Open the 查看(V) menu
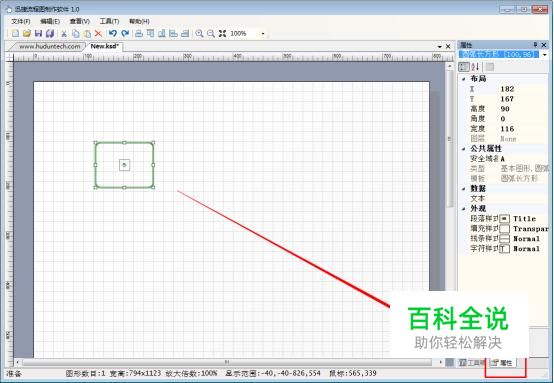Screen dimensions: 554x383 [x=79, y=21]
